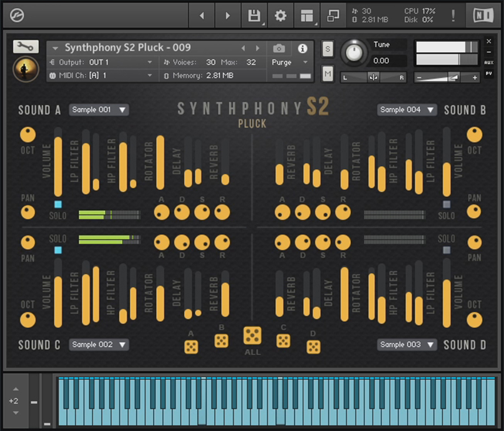Adjust the instrument pan L-R slider

373,78
